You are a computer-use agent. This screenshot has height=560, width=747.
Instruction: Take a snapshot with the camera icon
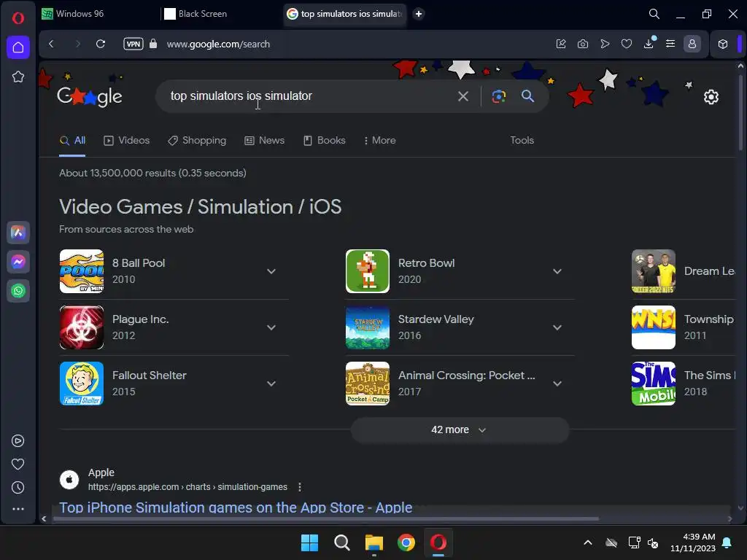pos(583,44)
